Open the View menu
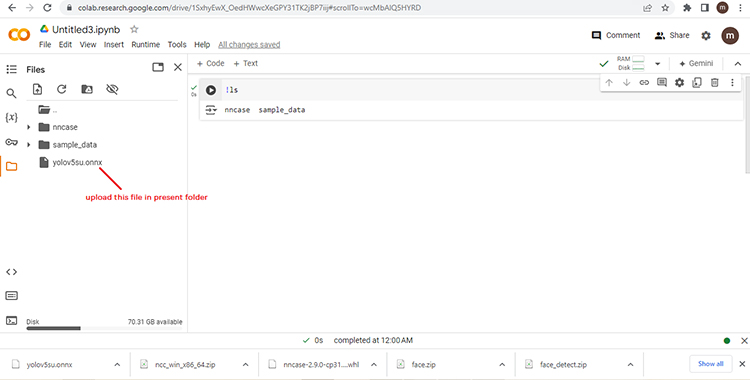The image size is (750, 380). pyautogui.click(x=88, y=45)
